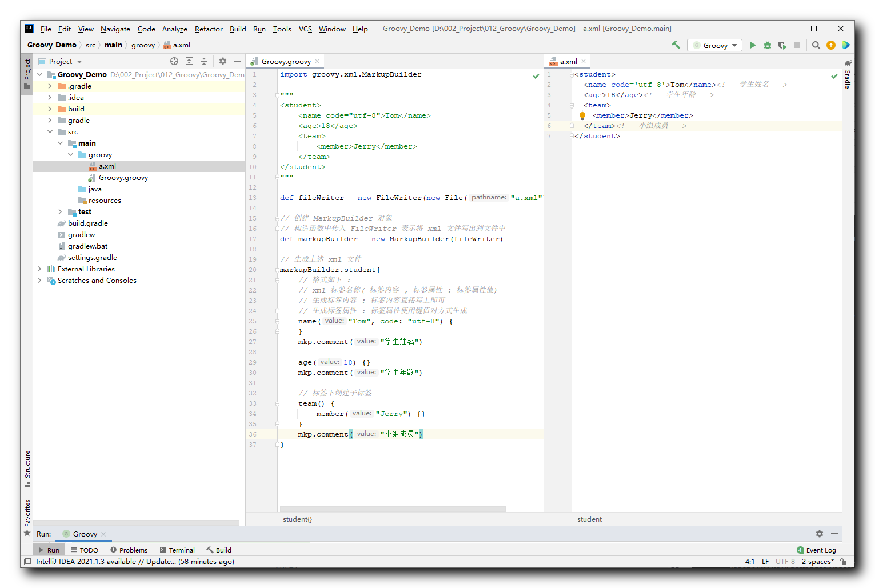Run Groovy with Coverage
875x588 pixels.
pyautogui.click(x=782, y=45)
